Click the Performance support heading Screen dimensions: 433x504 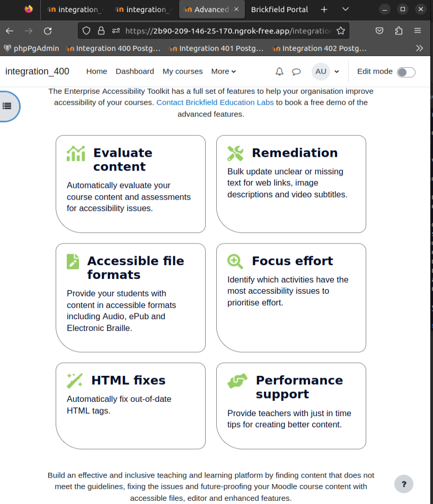(299, 388)
